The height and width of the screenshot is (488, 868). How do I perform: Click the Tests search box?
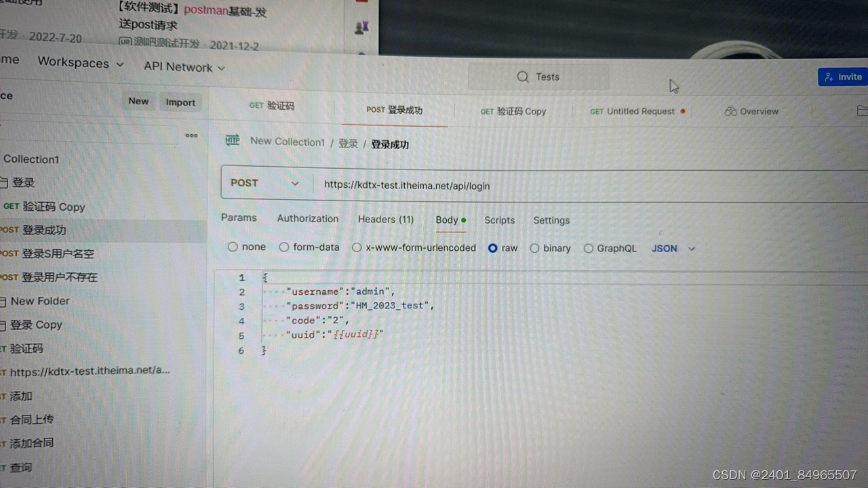(538, 77)
